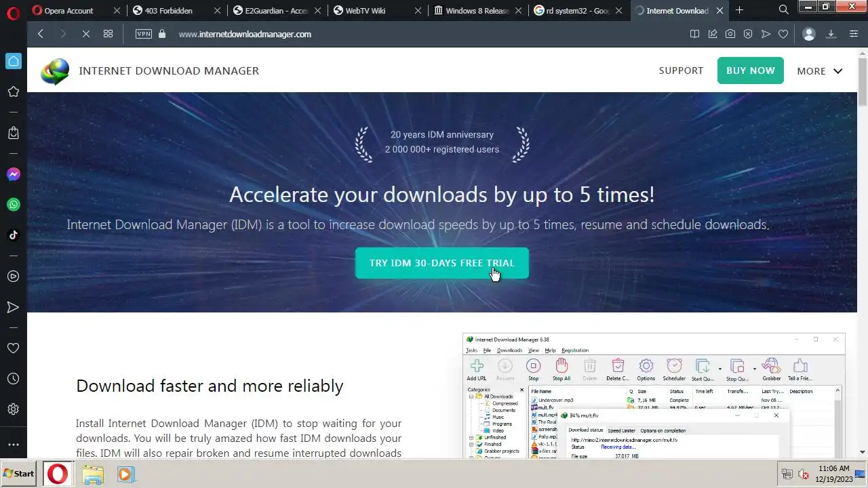Viewport: 868px width, 488px height.
Task: Open media player taskbar icon
Action: coord(125,474)
